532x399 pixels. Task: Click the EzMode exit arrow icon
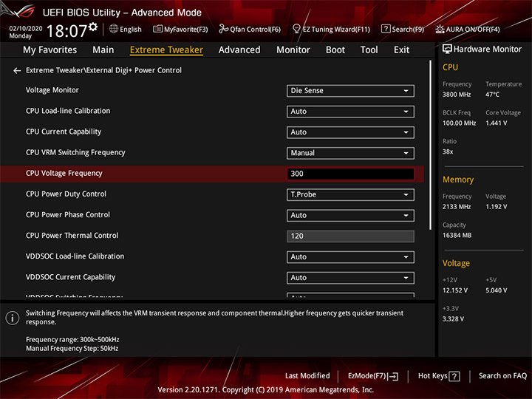(393, 376)
